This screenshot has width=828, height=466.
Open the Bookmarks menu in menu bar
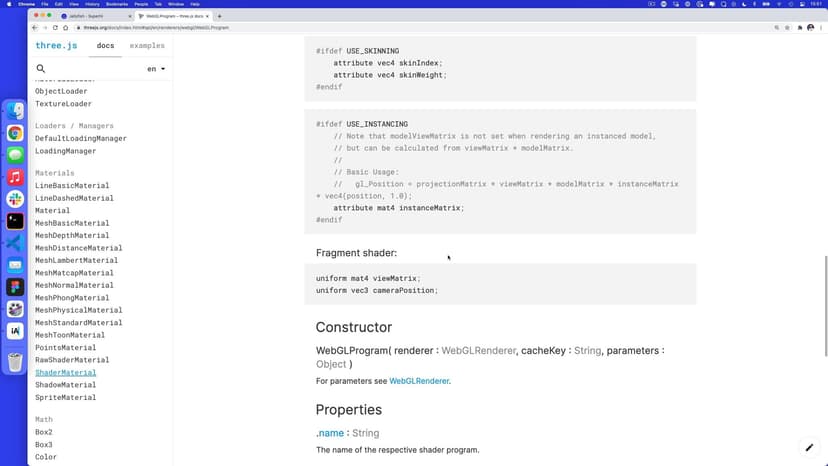[x=116, y=5]
